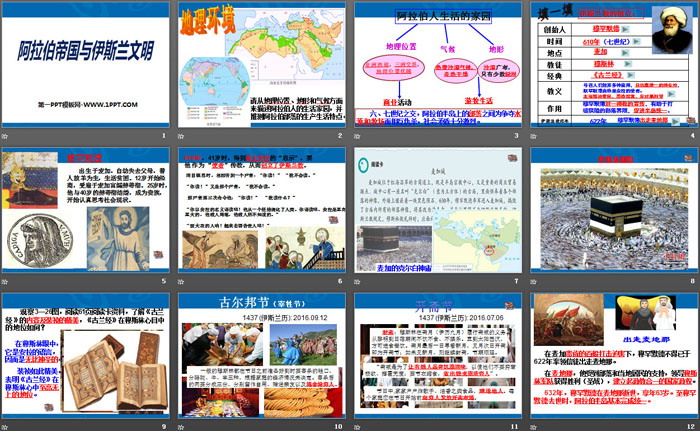The width and height of the screenshot is (700, 431).
Task: Click animation star icon under slide 12
Action: click(x=533, y=427)
